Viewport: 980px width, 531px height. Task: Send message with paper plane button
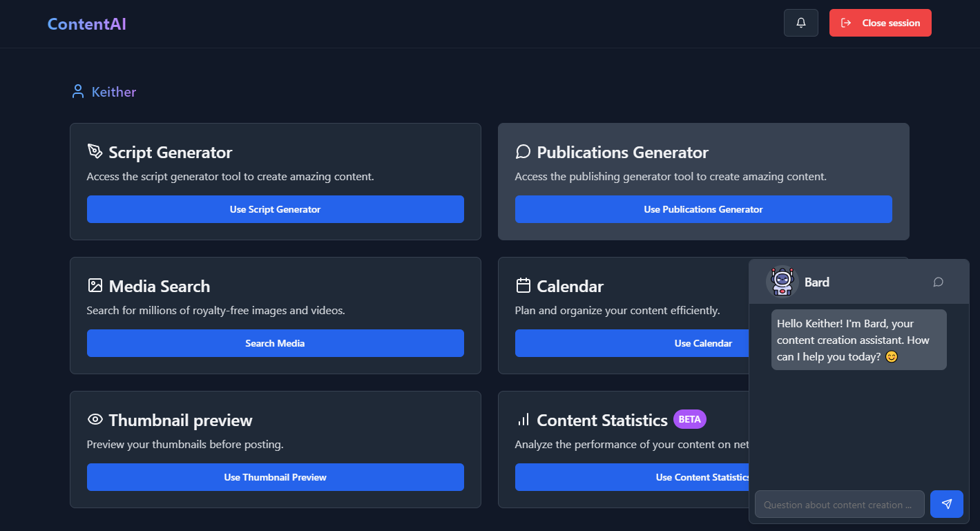(946, 504)
